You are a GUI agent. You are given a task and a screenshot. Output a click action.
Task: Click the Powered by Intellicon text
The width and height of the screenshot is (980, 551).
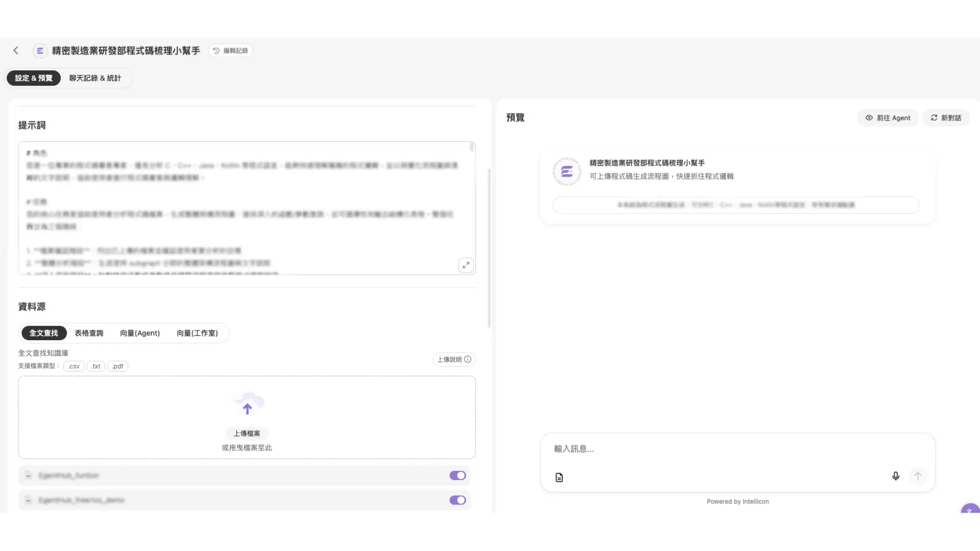(x=738, y=502)
